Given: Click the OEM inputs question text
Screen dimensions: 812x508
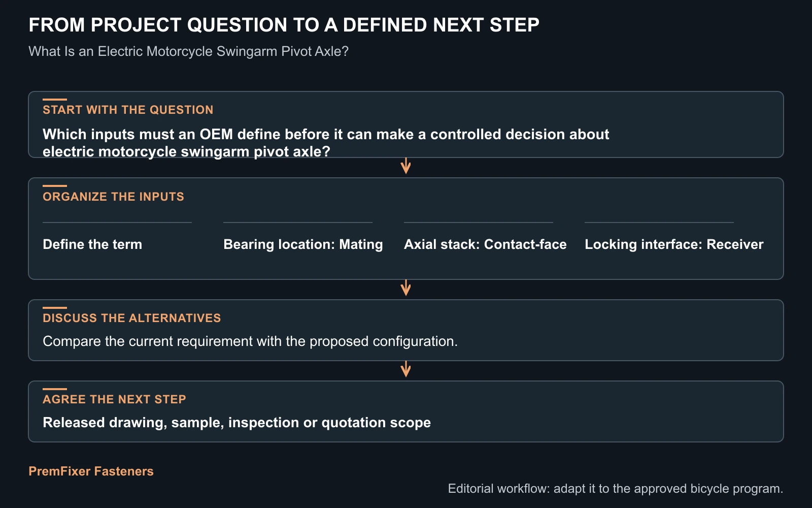Looking at the screenshot, I should 326,143.
